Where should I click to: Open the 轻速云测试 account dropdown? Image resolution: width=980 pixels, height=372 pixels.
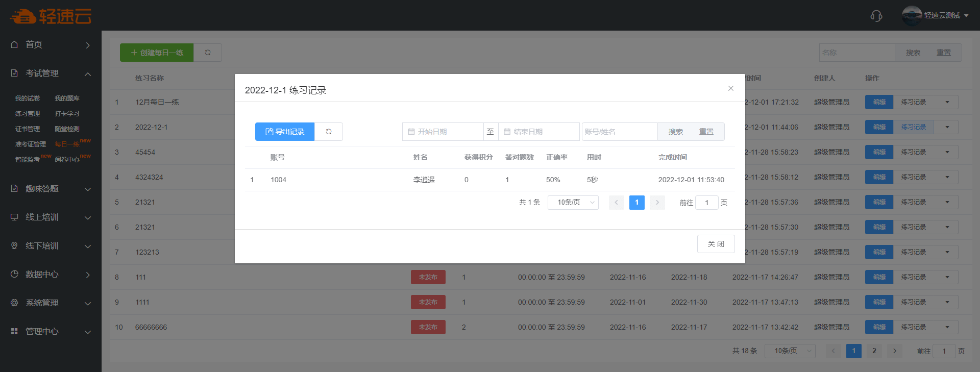946,16
